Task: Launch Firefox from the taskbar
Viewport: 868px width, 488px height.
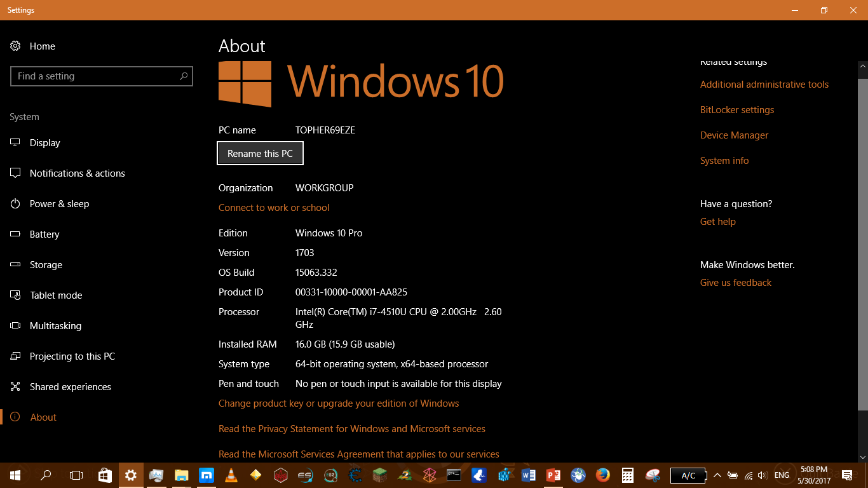Action: coord(603,475)
